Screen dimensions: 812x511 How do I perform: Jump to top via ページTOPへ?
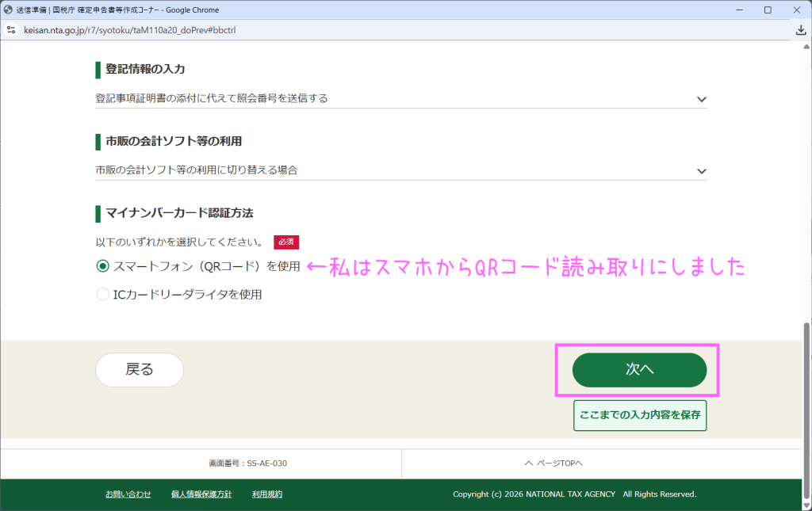(553, 463)
